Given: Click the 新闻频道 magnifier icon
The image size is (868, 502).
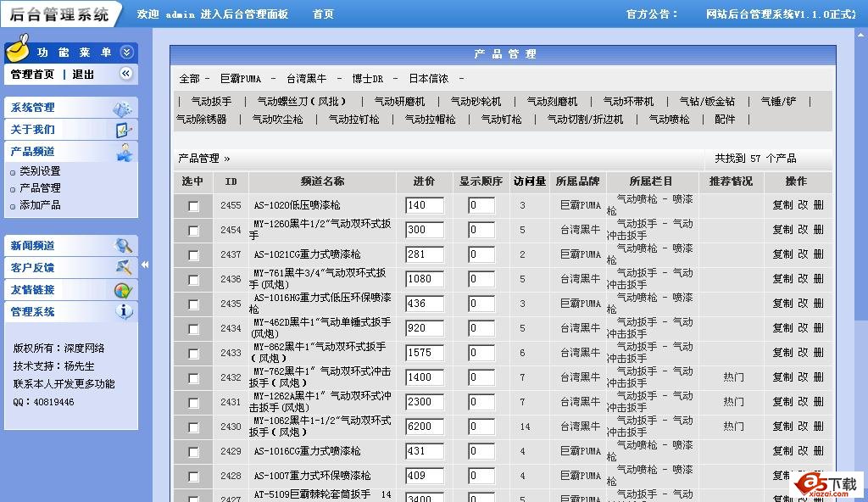Looking at the screenshot, I should point(124,246).
